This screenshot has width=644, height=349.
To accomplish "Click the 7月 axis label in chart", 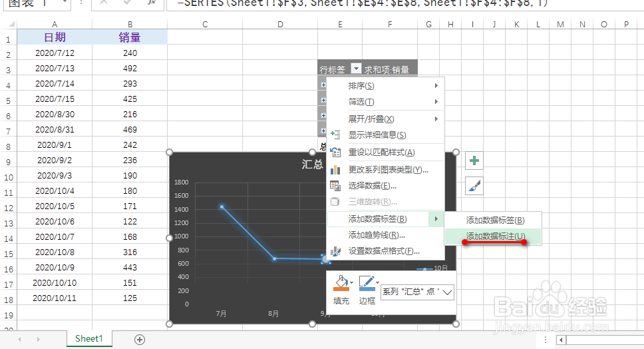I will pos(222,314).
